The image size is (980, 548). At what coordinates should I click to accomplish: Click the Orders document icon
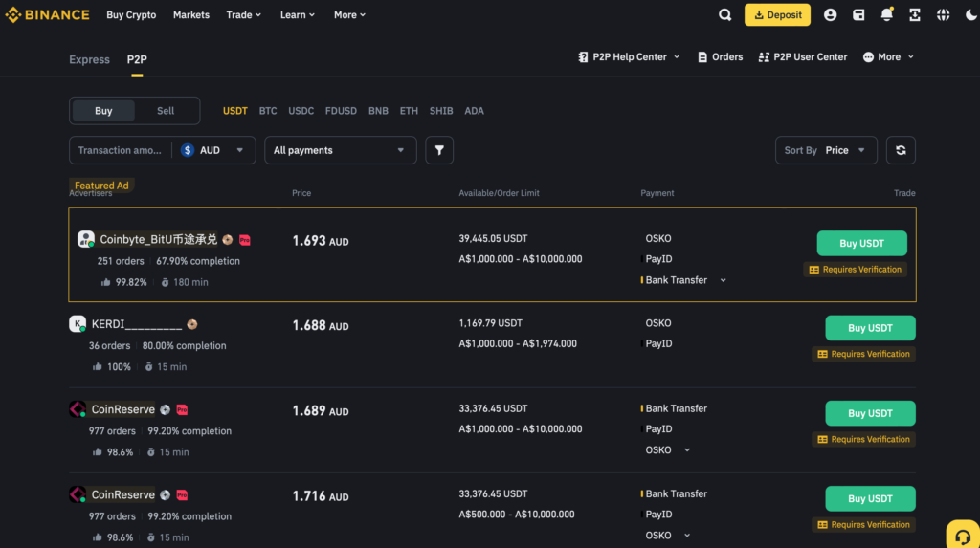(x=702, y=56)
